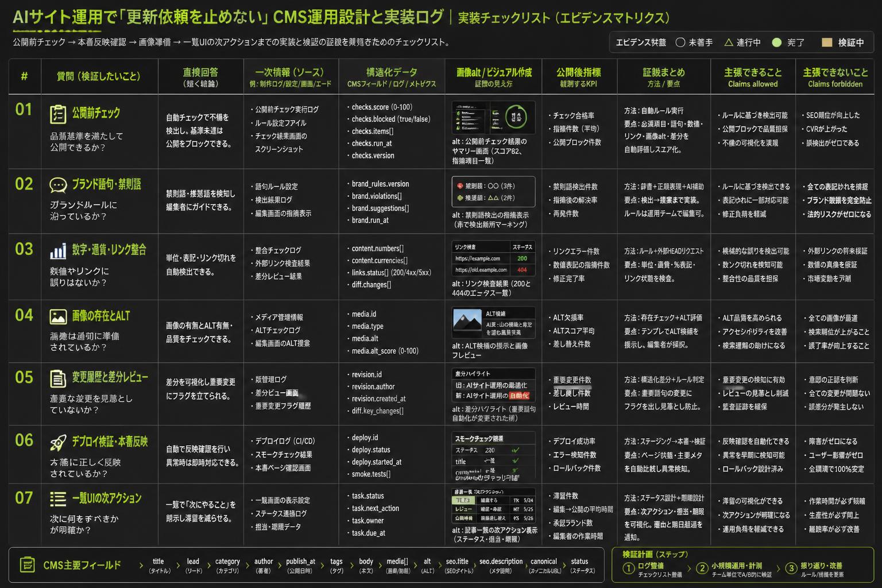Select the 直接回答 column header

pyautogui.click(x=200, y=76)
